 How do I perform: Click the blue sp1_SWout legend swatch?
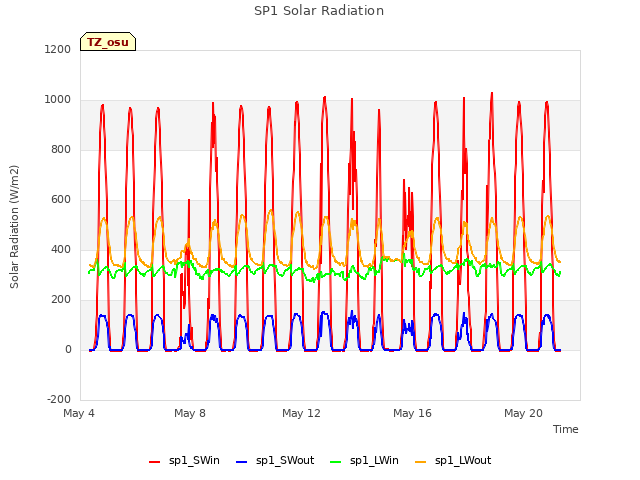pyautogui.click(x=242, y=462)
